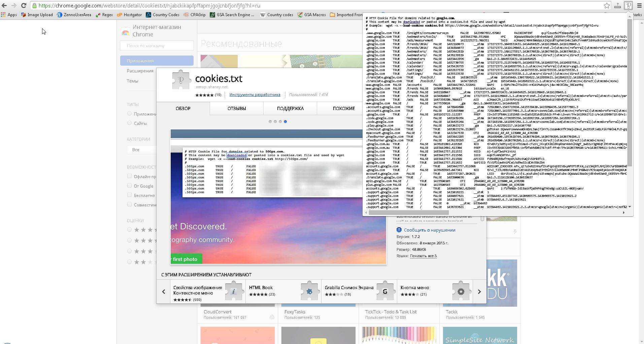Open the Все categories dropdown
This screenshot has height=344, width=644.
pos(142,150)
